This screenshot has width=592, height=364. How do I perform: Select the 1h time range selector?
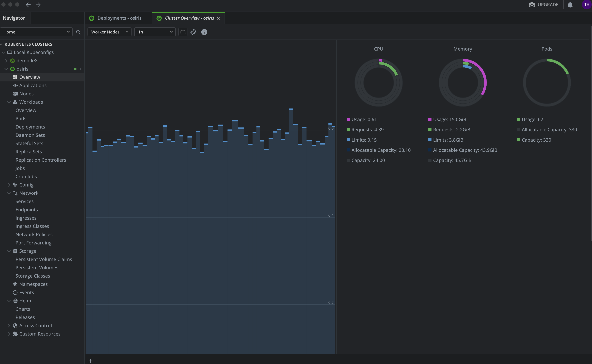[x=154, y=32]
